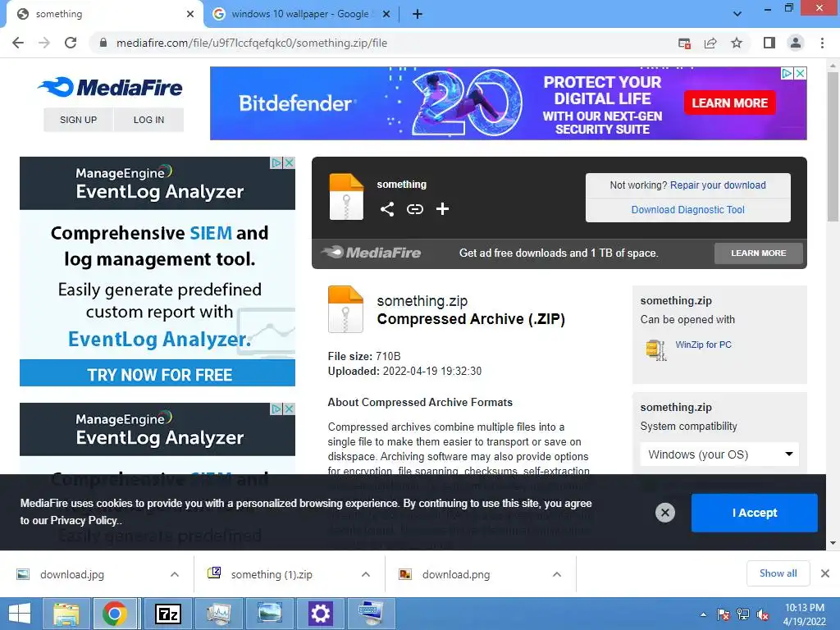This screenshot has width=840, height=630.
Task: Click the zip file icon in the dark header panel
Action: click(x=346, y=196)
